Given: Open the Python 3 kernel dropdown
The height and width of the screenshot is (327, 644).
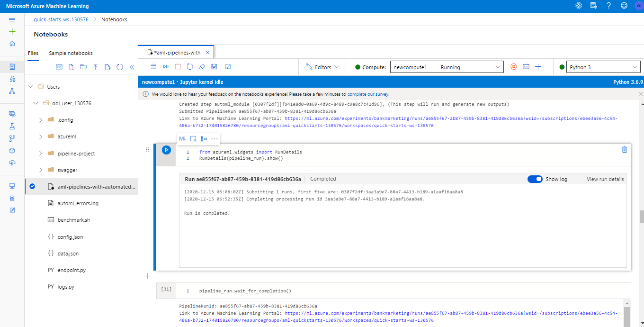Looking at the screenshot, I should (x=603, y=67).
